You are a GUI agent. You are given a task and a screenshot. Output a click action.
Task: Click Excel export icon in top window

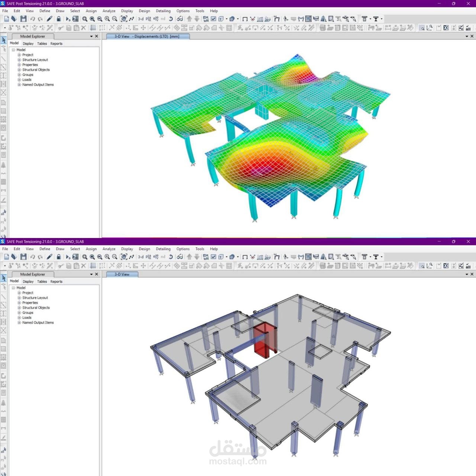(x=446, y=28)
